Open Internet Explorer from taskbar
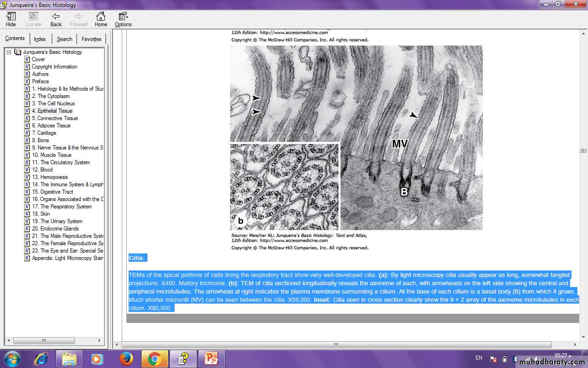Screen dimensions: 588x368 tap(41, 358)
